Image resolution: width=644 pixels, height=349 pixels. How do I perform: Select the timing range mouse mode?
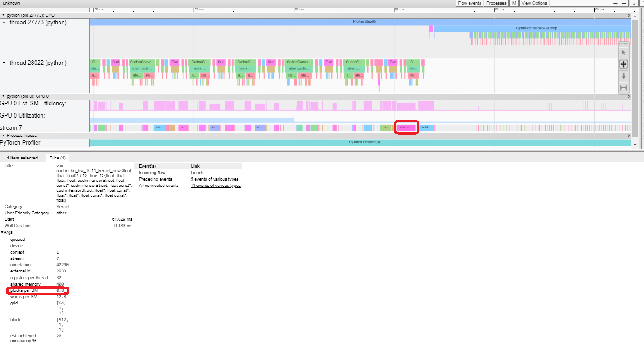click(624, 88)
